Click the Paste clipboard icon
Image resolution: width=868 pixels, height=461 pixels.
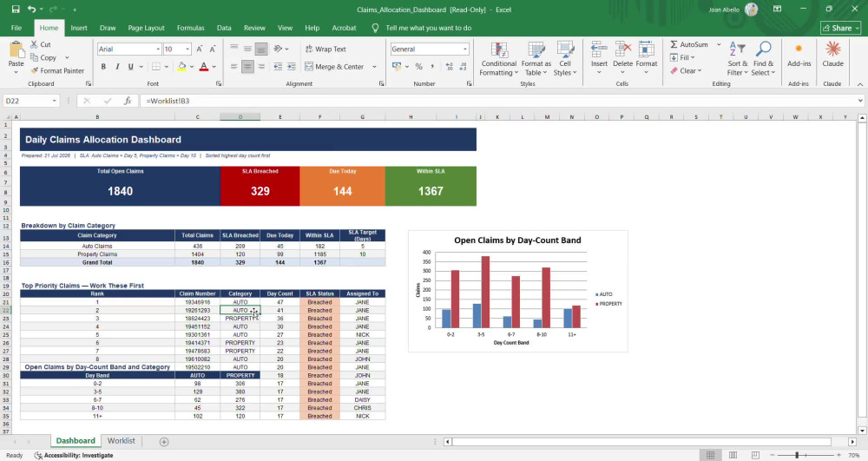coord(16,50)
